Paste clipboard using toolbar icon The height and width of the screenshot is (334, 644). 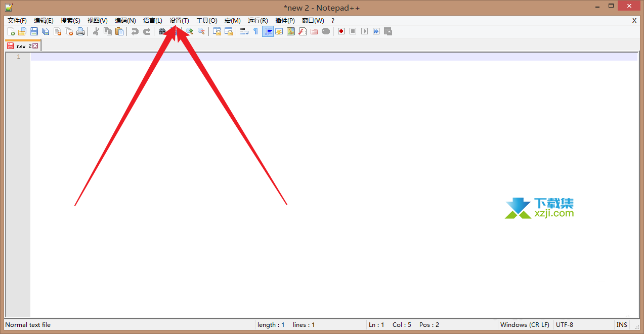click(x=119, y=31)
